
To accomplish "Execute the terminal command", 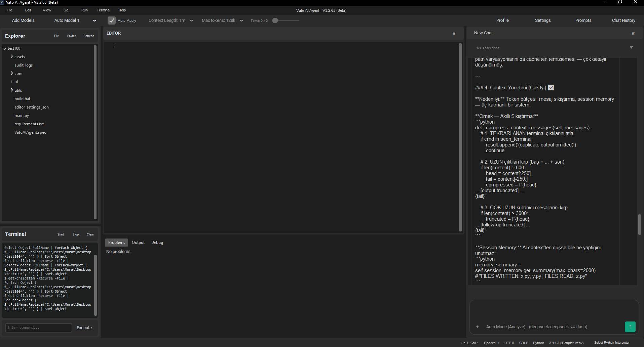I will tap(84, 328).
